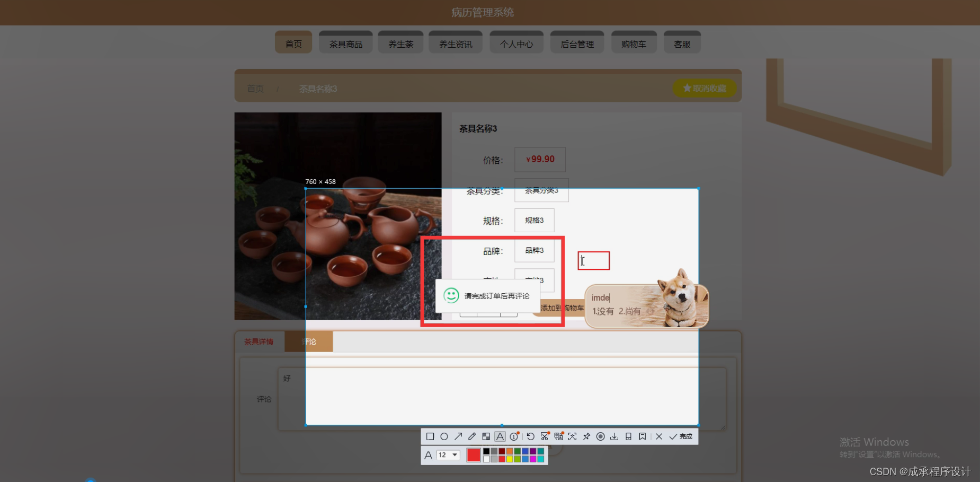Select the arrow annotation tool

coord(458,437)
